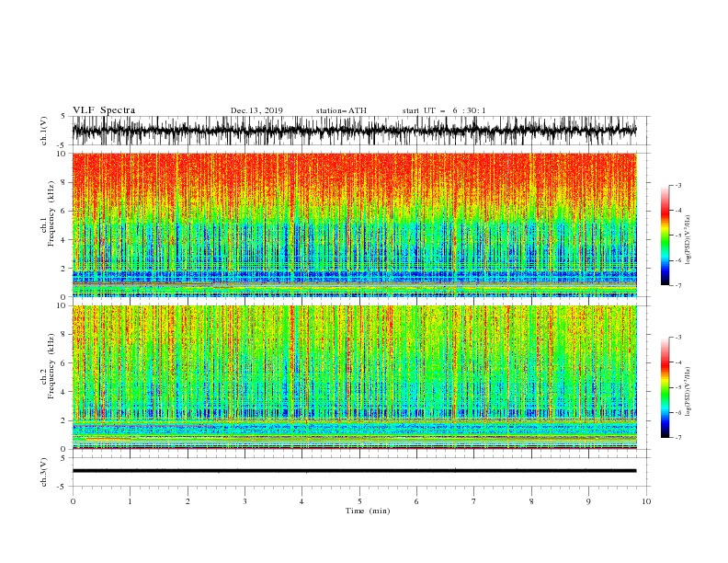
Task: Click the 'Time (min)' axis title
Action: [368, 511]
